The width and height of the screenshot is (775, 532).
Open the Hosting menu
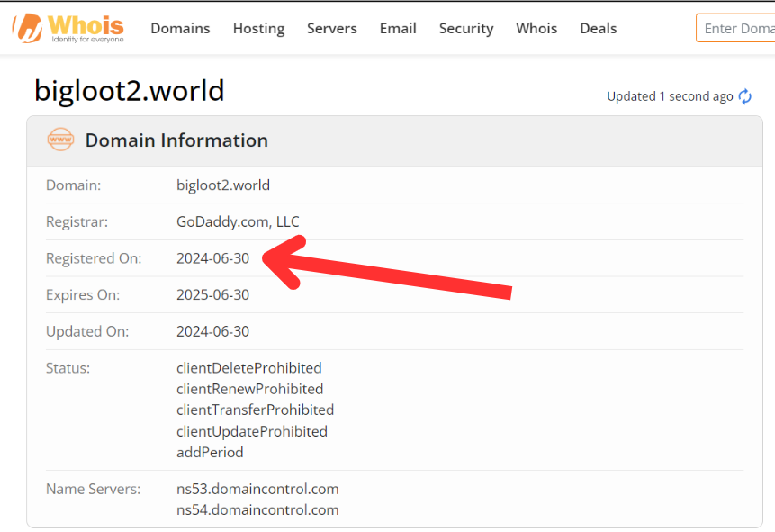click(x=258, y=28)
